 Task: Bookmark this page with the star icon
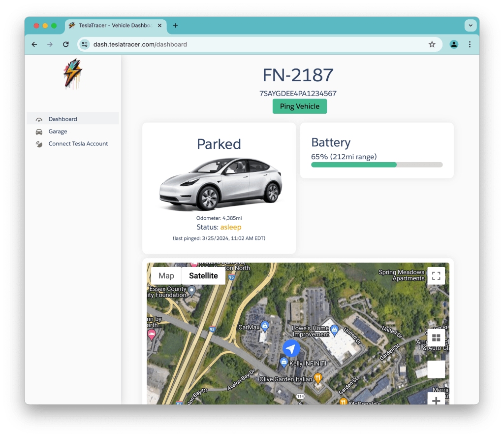pyautogui.click(x=432, y=44)
